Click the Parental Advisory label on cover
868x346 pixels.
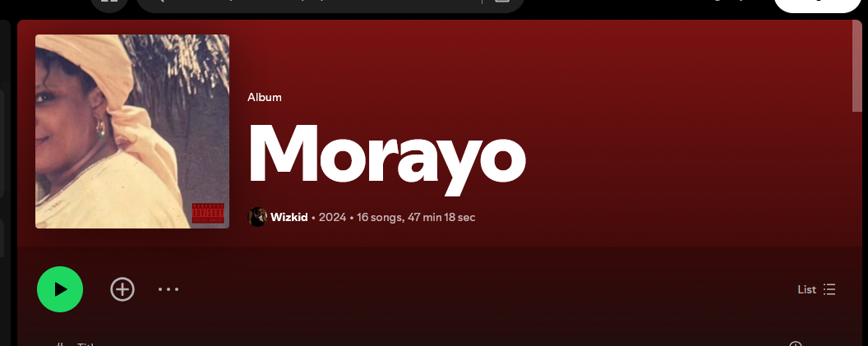[x=208, y=213]
